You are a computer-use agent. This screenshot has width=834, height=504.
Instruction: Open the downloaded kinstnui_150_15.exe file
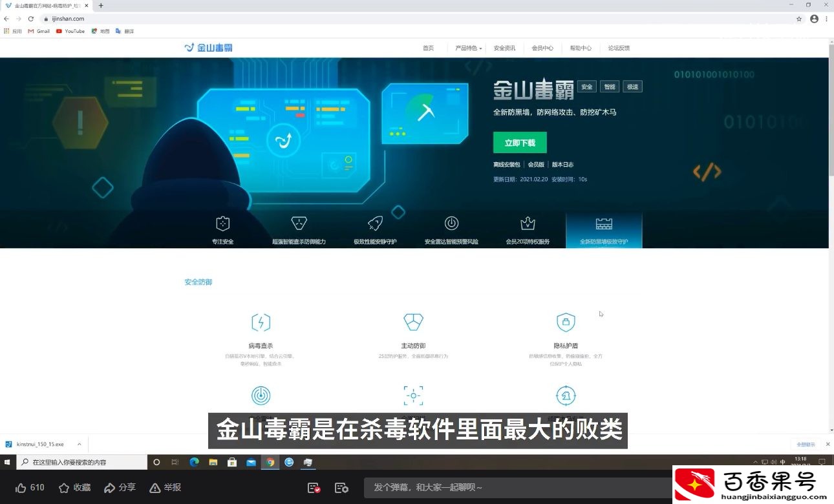pos(40,445)
